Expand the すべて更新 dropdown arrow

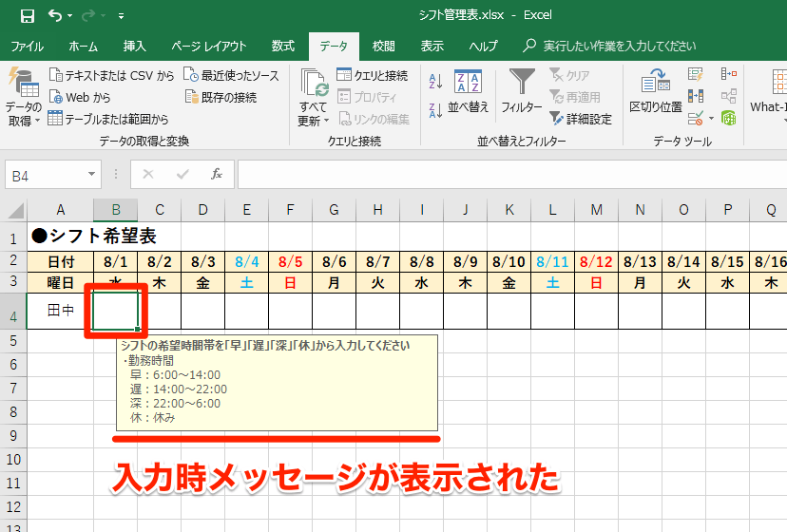tap(326, 121)
